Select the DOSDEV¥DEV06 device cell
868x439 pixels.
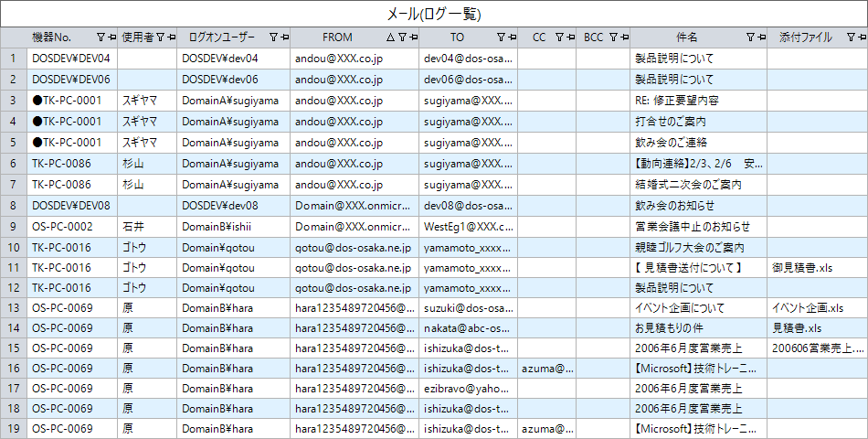(72, 80)
